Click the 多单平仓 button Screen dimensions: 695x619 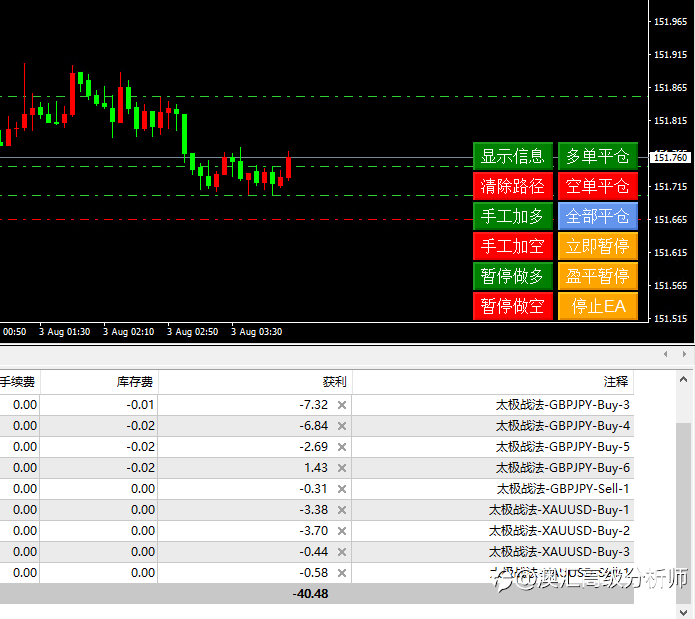tap(597, 156)
